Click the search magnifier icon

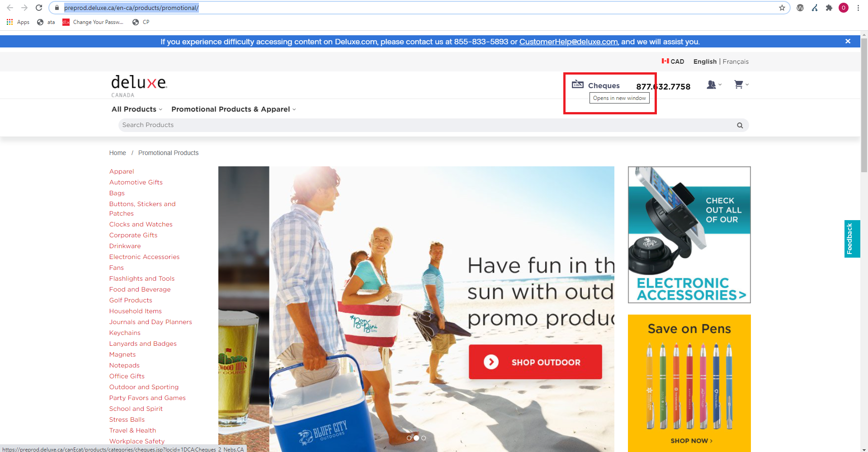pyautogui.click(x=740, y=125)
